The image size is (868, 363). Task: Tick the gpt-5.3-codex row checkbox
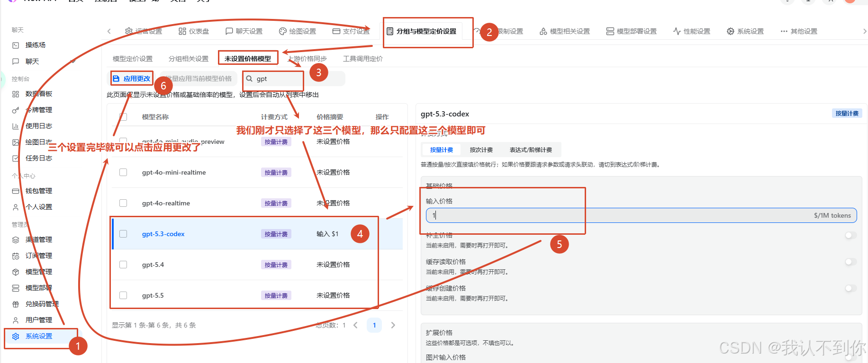tap(123, 234)
